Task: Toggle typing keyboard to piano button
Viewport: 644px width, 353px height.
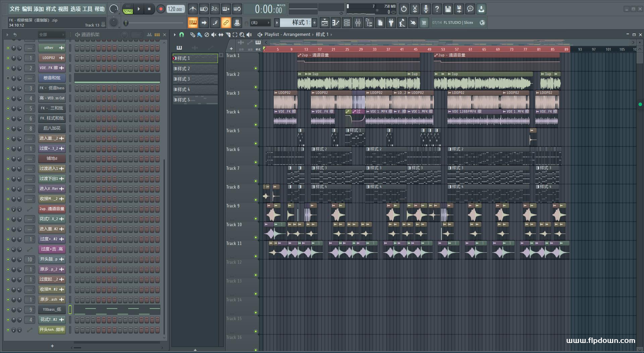Action: [193, 23]
